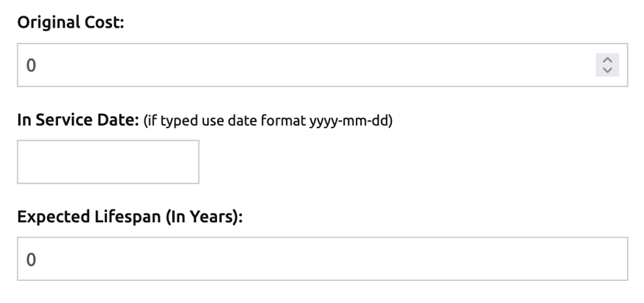Screen dimensions: 644x303
Task: Open the In Service Date picker box
Action: coord(108,162)
